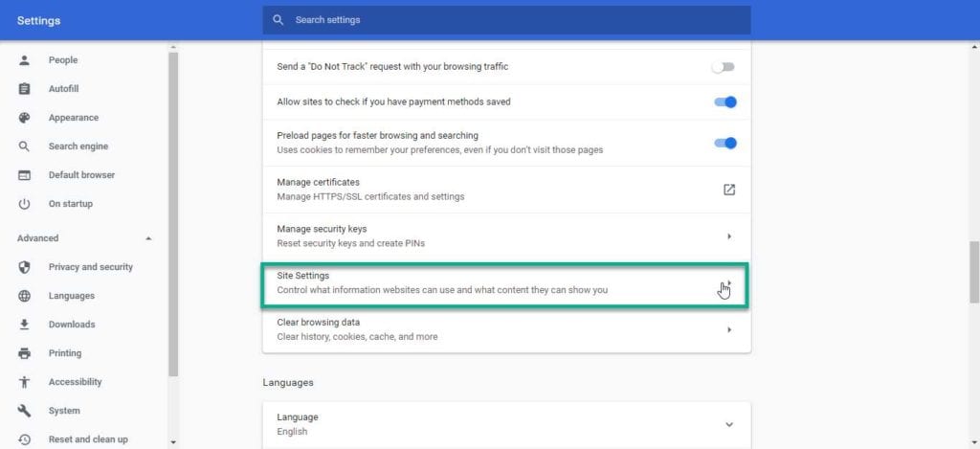Open the Manage security keys arrow

coord(729,236)
